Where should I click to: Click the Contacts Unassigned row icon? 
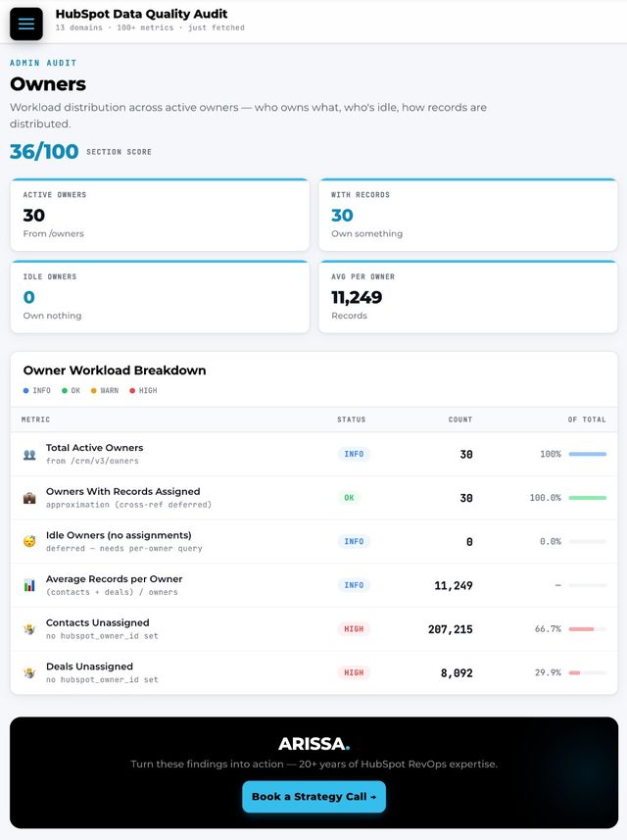click(x=29, y=629)
